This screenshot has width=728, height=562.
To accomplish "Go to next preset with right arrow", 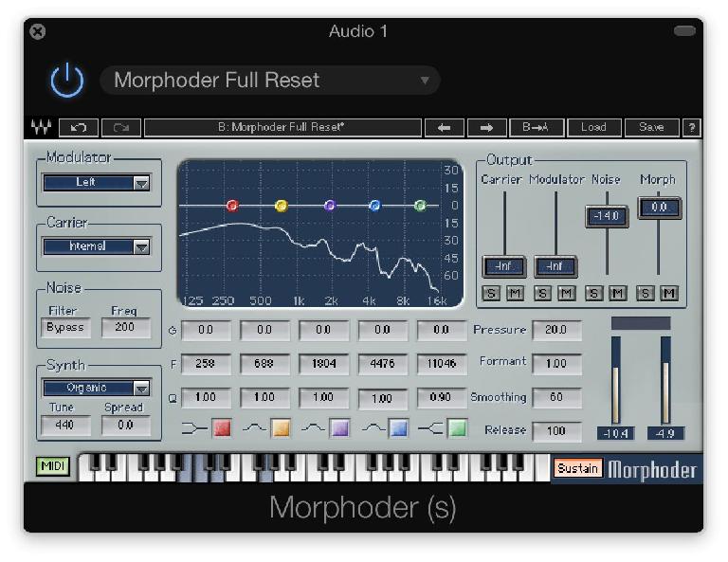I will pyautogui.click(x=486, y=128).
